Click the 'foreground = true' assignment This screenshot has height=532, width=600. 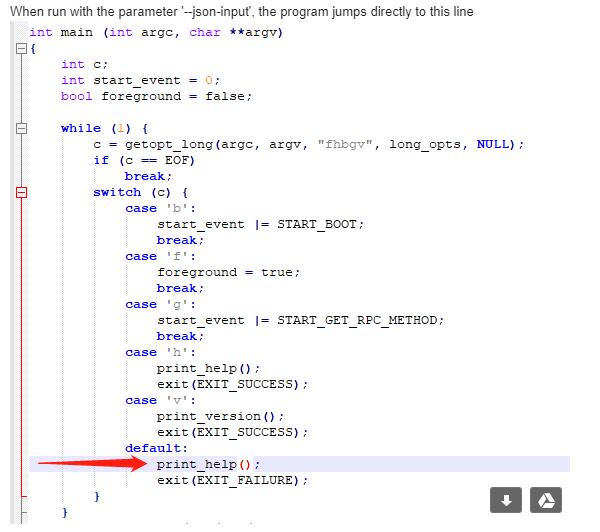pos(228,272)
